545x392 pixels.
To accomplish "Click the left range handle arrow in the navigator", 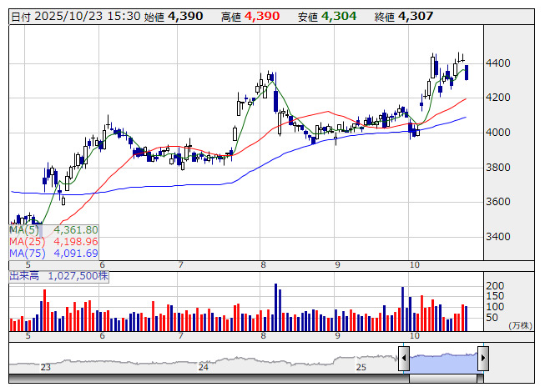I will coord(404,358).
